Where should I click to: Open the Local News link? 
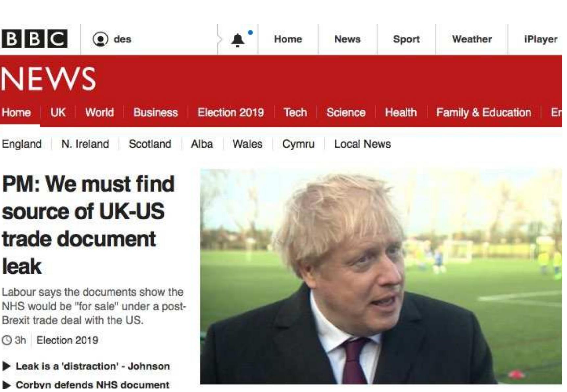coord(362,144)
